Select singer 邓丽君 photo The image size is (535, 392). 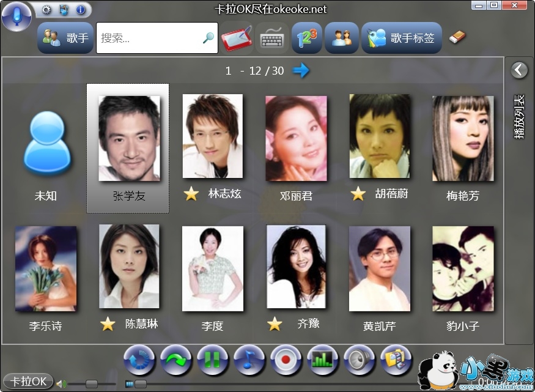tap(296, 138)
